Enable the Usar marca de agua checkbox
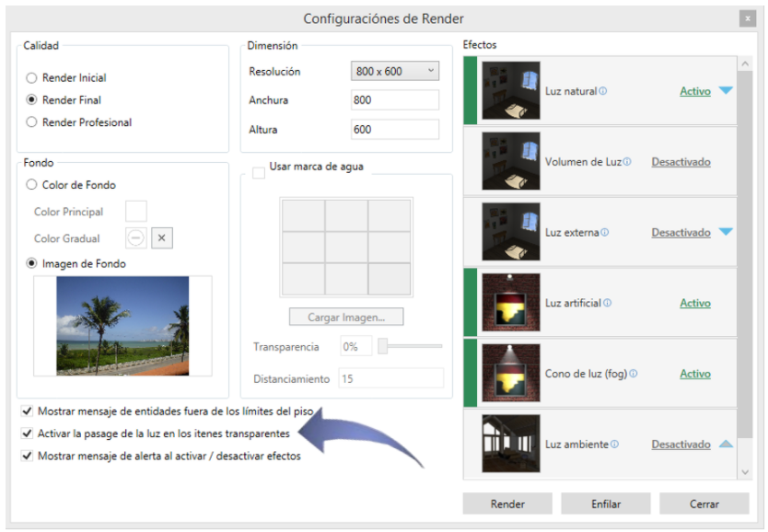 259,173
